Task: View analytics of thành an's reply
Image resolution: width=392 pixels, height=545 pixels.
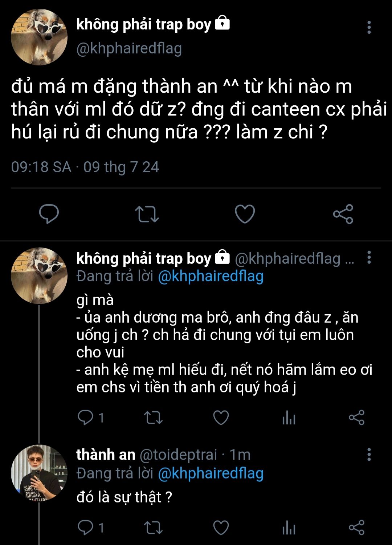Action: click(289, 528)
